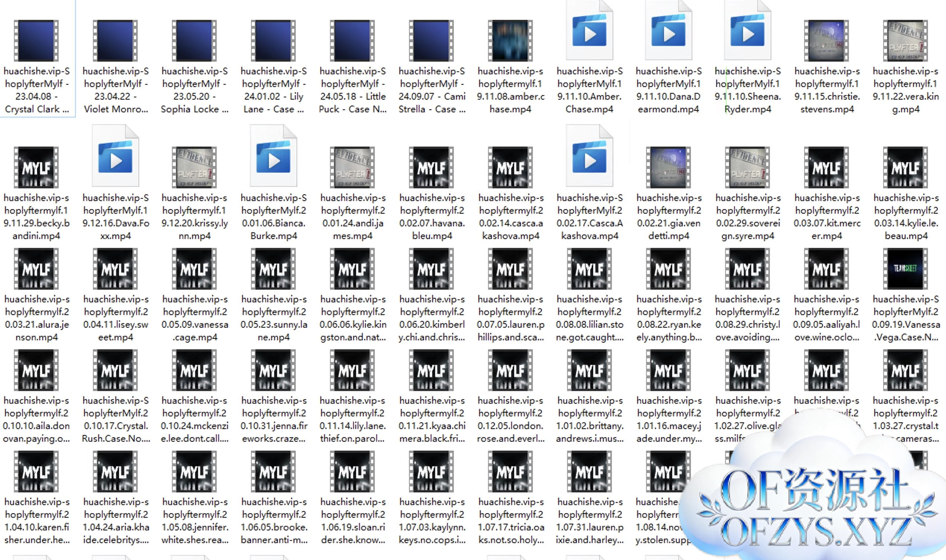Select the 19.11.29.becky.bandini.mp4 thumbnail

click(x=36, y=167)
